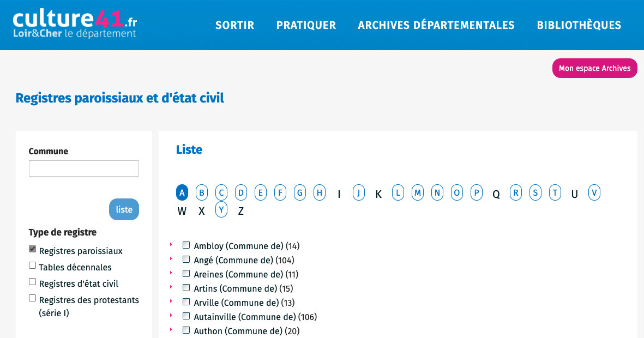
Task: Click the text Authon (Commune de) (20)
Action: pos(247,331)
